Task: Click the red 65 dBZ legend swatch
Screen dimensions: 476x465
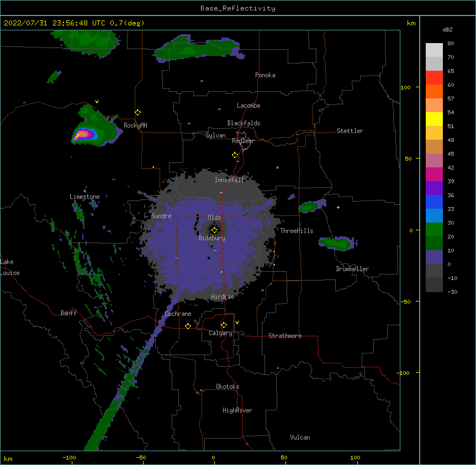Action: click(x=434, y=78)
